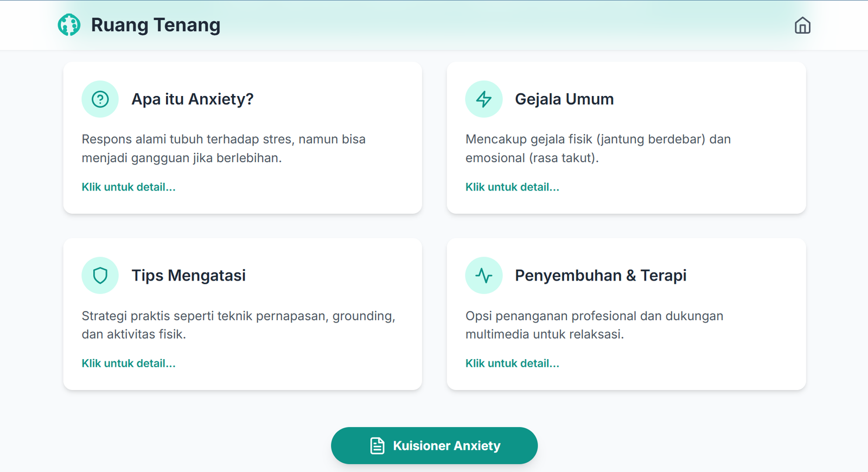868x472 pixels.
Task: Click the question mark icon
Action: coord(100,99)
